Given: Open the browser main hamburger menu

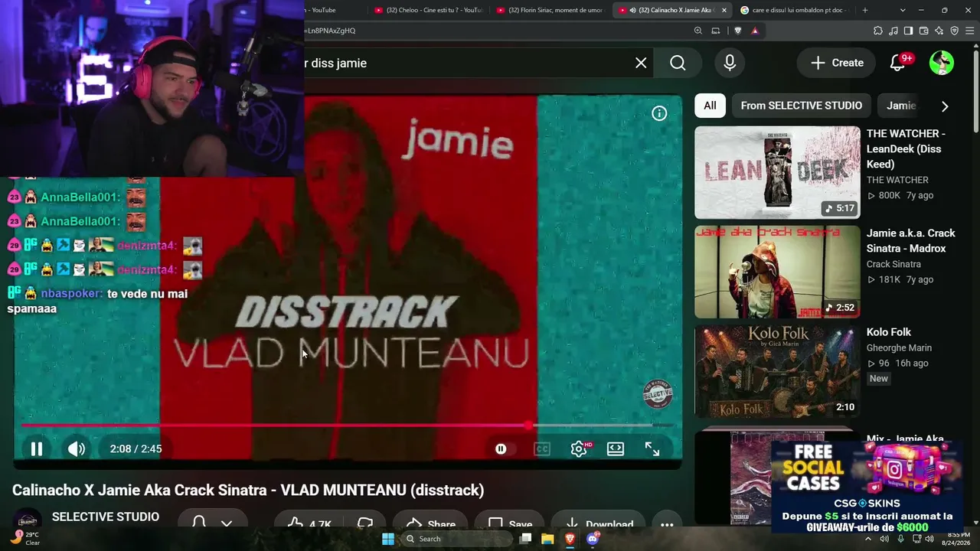Looking at the screenshot, I should (x=970, y=31).
